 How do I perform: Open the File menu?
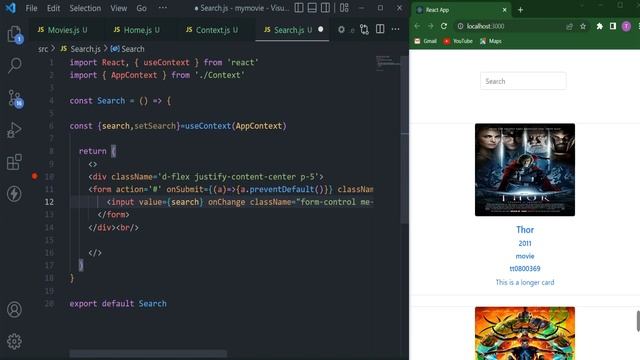[x=31, y=8]
